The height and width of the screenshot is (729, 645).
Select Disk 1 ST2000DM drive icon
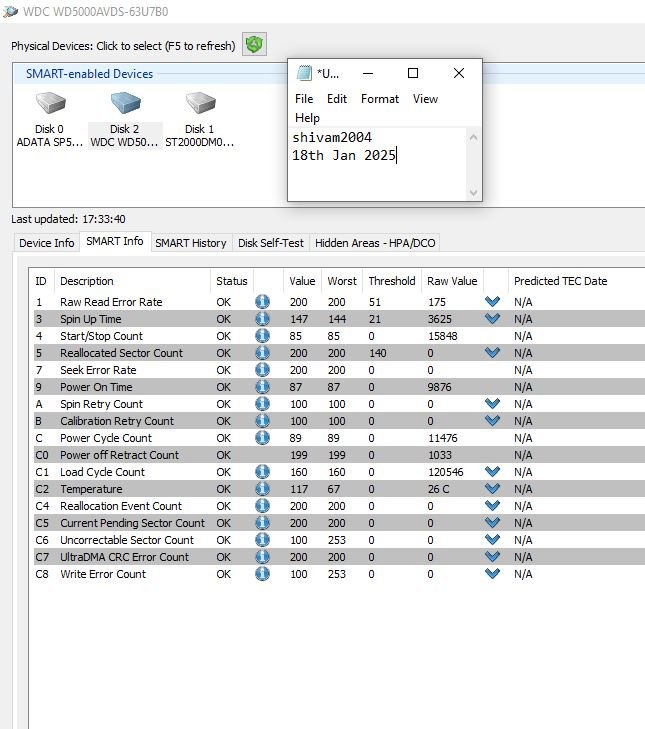pyautogui.click(x=199, y=105)
